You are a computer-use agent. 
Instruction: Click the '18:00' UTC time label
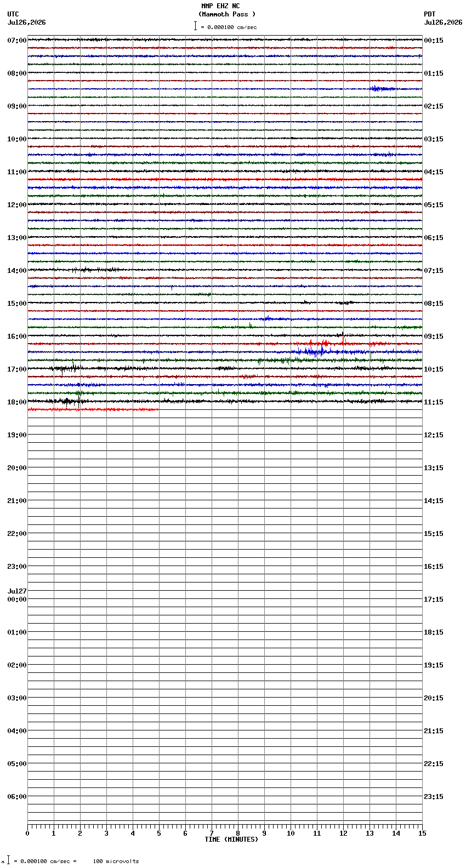click(x=17, y=402)
